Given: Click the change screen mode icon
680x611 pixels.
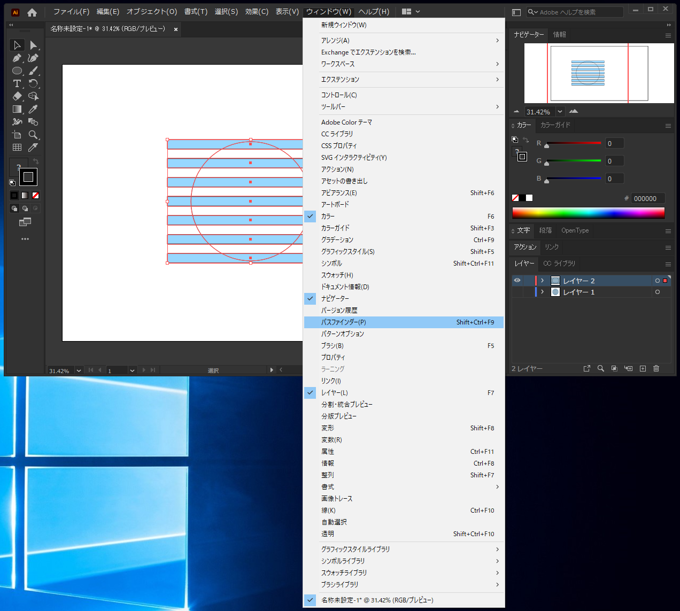Looking at the screenshot, I should coord(25,222).
